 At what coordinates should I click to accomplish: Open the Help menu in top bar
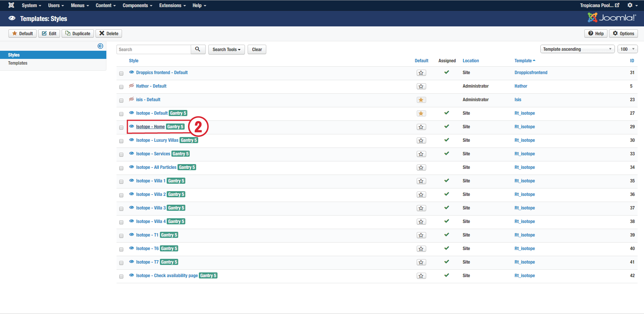[x=199, y=5]
